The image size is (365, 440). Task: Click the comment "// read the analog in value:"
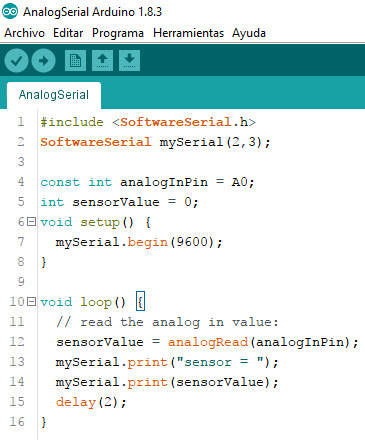[167, 322]
